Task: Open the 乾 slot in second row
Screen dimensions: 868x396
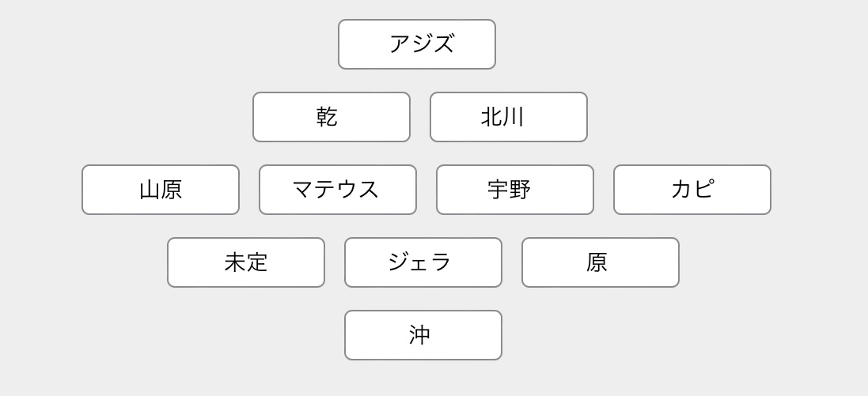Action: 332,117
